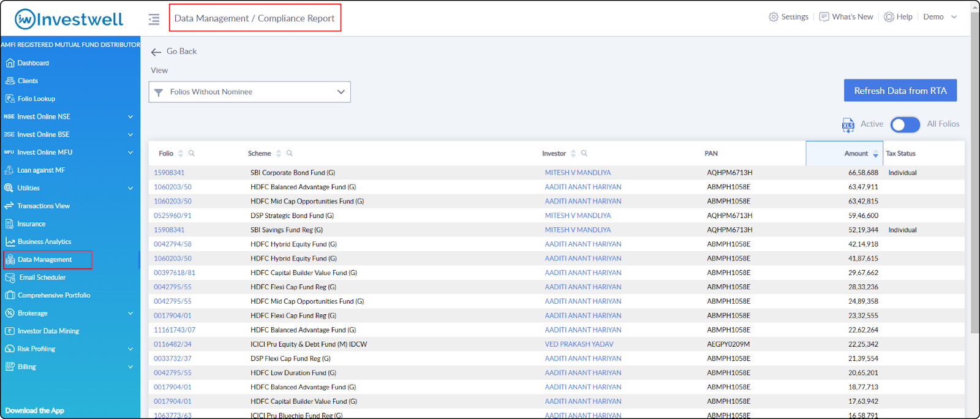Viewport: 980px width, 419px height.
Task: Click the Investwell logo
Action: click(x=69, y=19)
